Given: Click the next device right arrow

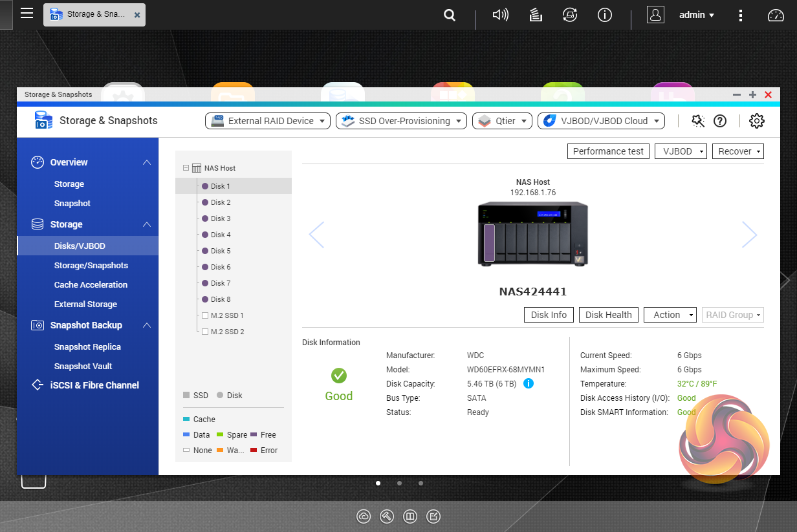Looking at the screenshot, I should pos(749,235).
